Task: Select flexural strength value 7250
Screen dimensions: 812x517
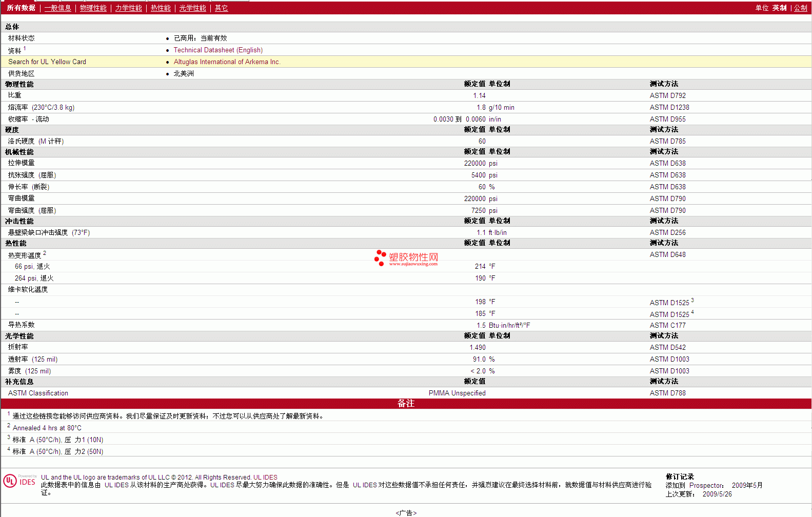Action: 478,211
